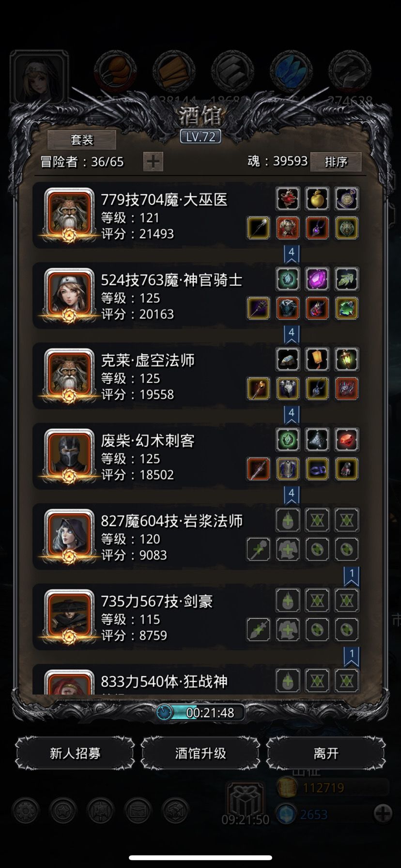This screenshot has height=868, width=401.
Task: Click the red ruby gem icon
Action: coord(346,440)
